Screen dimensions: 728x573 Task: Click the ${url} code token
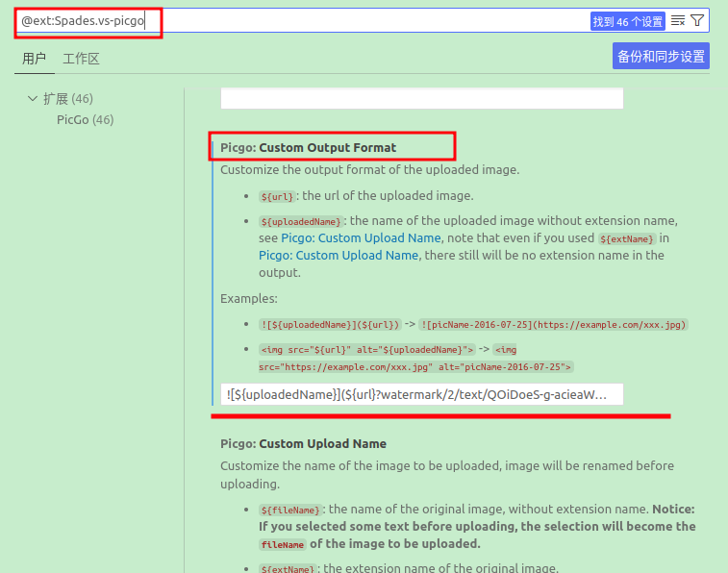(277, 197)
